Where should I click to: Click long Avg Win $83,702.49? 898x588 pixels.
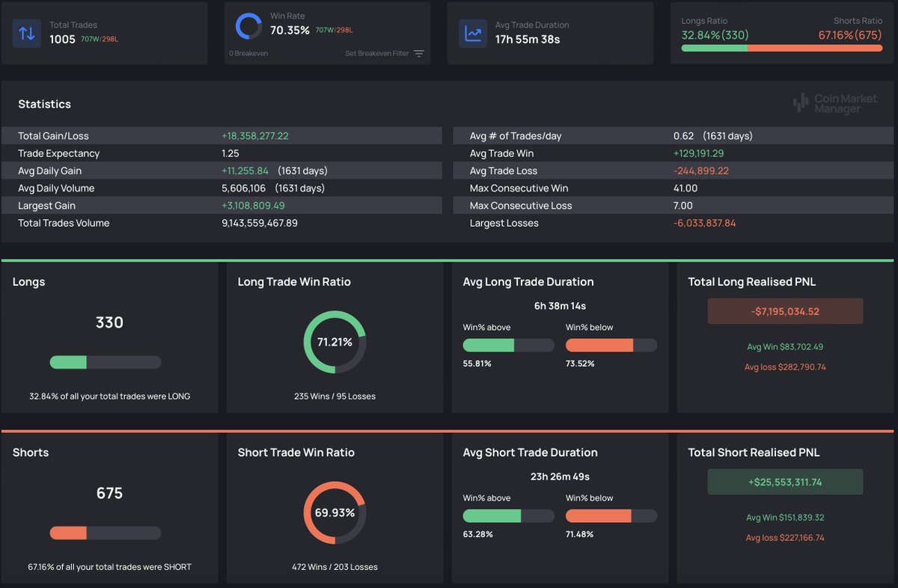pyautogui.click(x=785, y=347)
